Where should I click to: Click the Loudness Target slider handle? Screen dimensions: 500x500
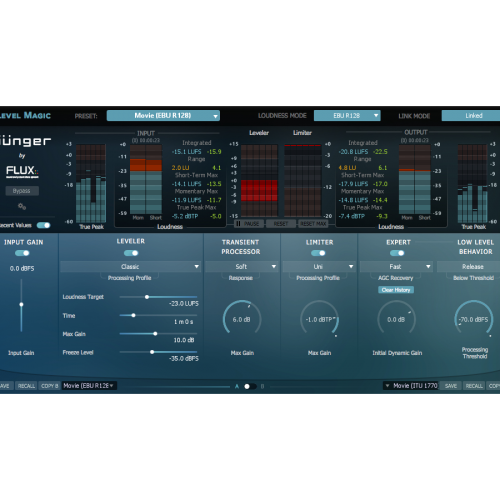[x=147, y=297]
